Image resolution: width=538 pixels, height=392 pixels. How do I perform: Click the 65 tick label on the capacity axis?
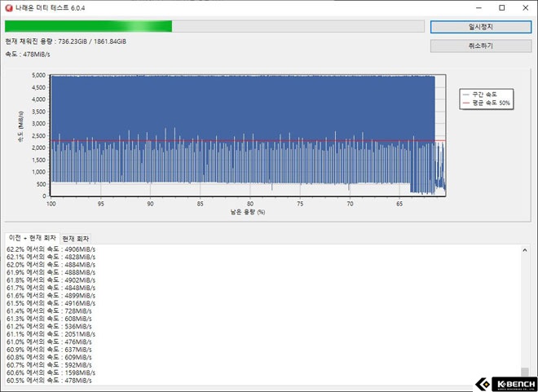coord(399,204)
